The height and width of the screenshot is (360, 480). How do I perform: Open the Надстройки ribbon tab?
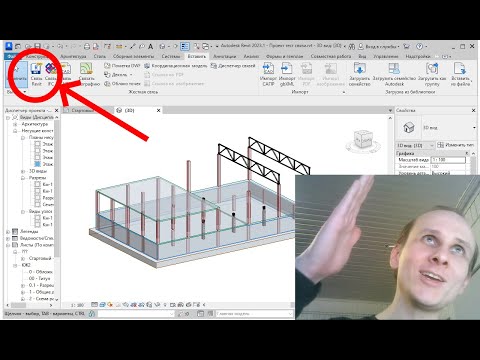click(418, 56)
